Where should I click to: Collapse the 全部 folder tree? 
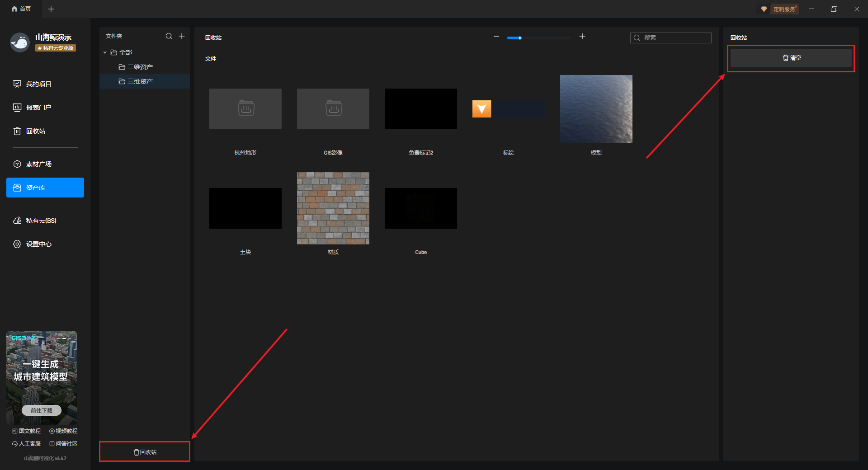[105, 53]
